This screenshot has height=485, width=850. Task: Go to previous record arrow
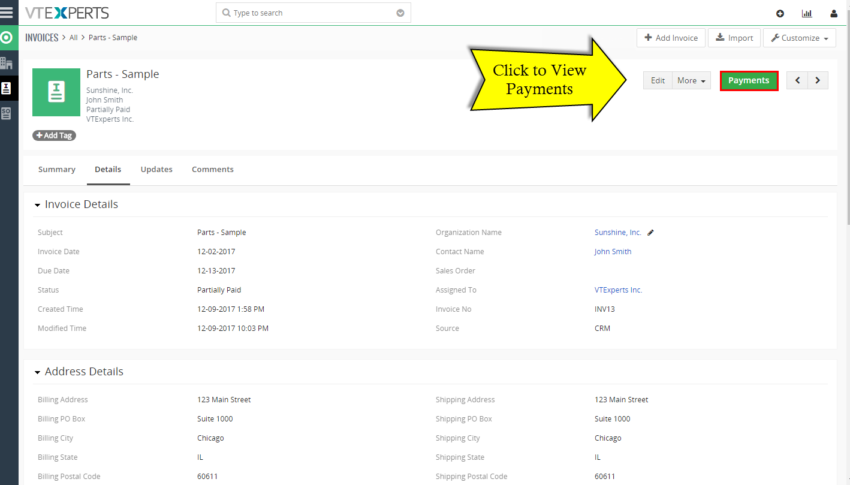point(797,80)
